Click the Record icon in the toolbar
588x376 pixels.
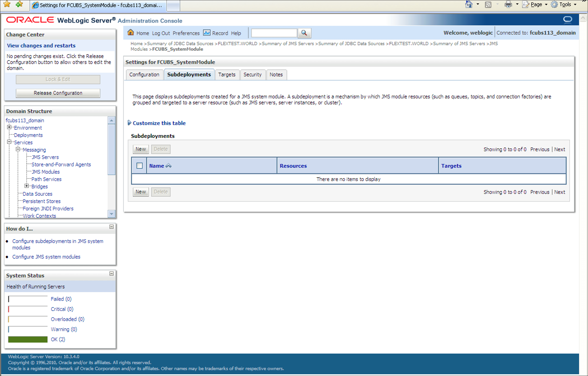207,33
